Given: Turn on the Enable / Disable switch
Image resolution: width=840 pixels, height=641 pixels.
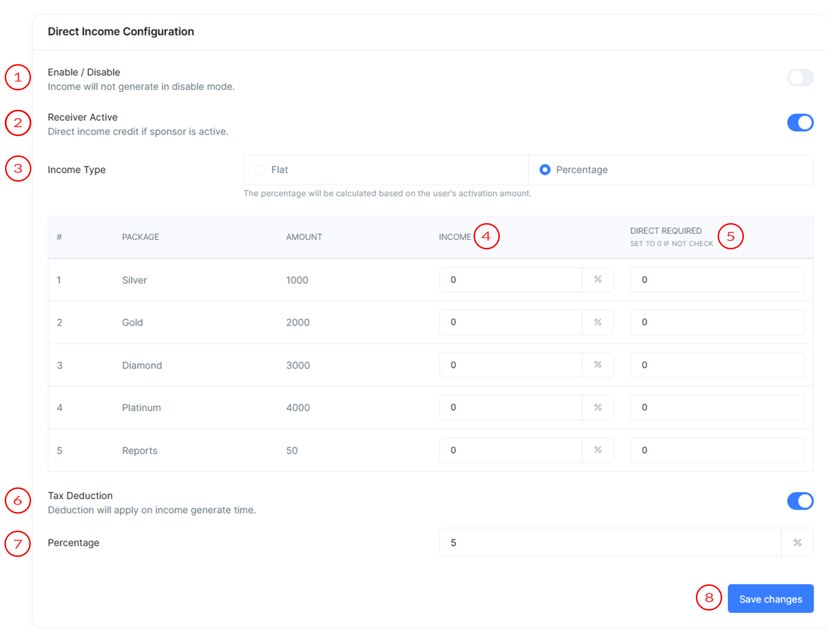Looking at the screenshot, I should point(800,78).
